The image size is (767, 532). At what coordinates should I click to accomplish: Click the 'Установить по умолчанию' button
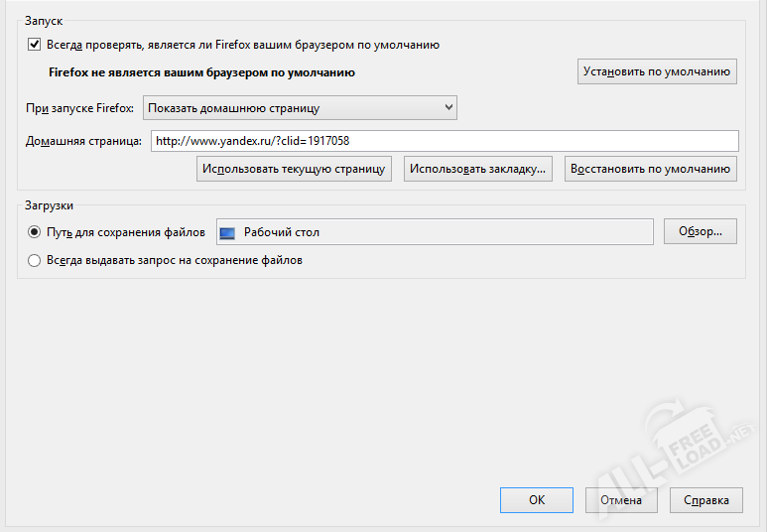[657, 71]
